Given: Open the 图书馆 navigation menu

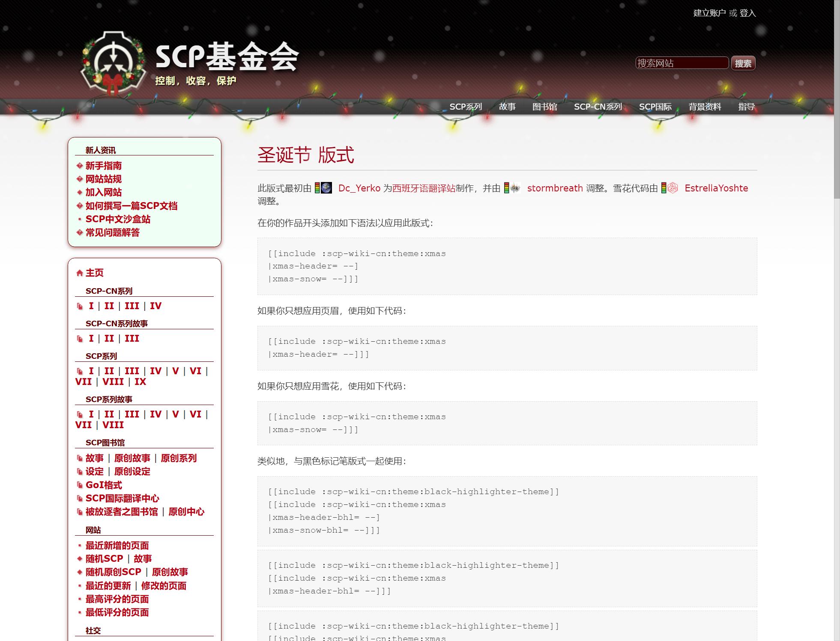Looking at the screenshot, I should click(544, 107).
